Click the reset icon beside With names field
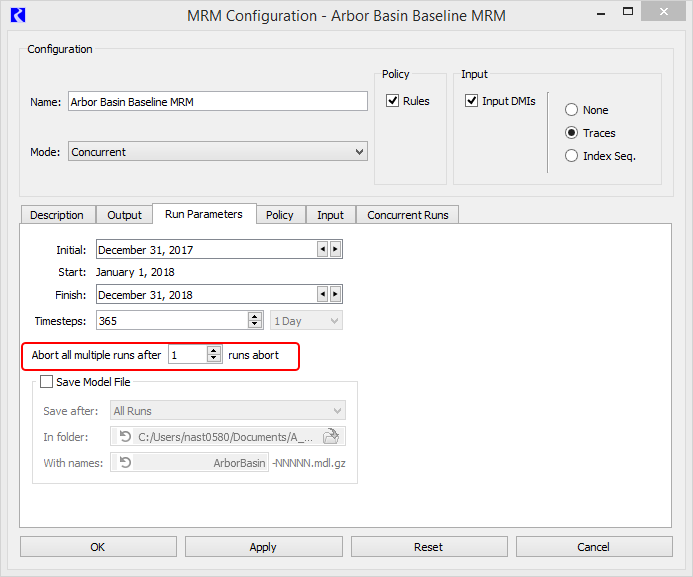Screen dimensions: 693x577 tap(125, 463)
